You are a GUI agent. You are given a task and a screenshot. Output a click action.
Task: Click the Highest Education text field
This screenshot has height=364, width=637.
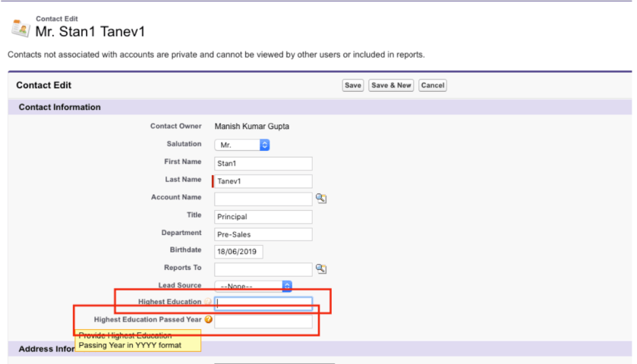coord(263,303)
